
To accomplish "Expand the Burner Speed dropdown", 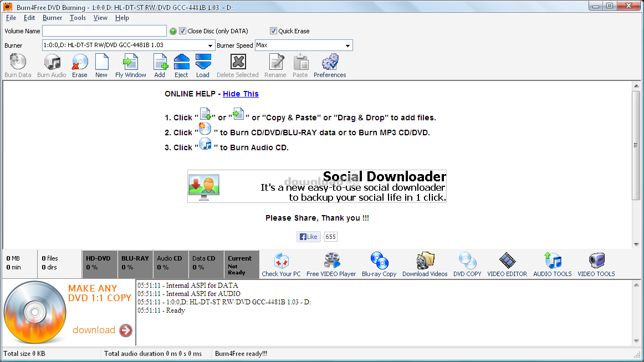I will pos(347,45).
